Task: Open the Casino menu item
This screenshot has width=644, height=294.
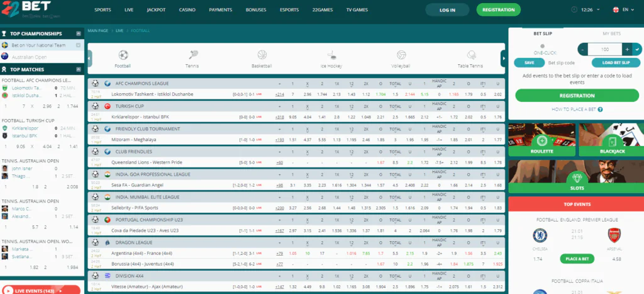Action: pyautogui.click(x=187, y=11)
